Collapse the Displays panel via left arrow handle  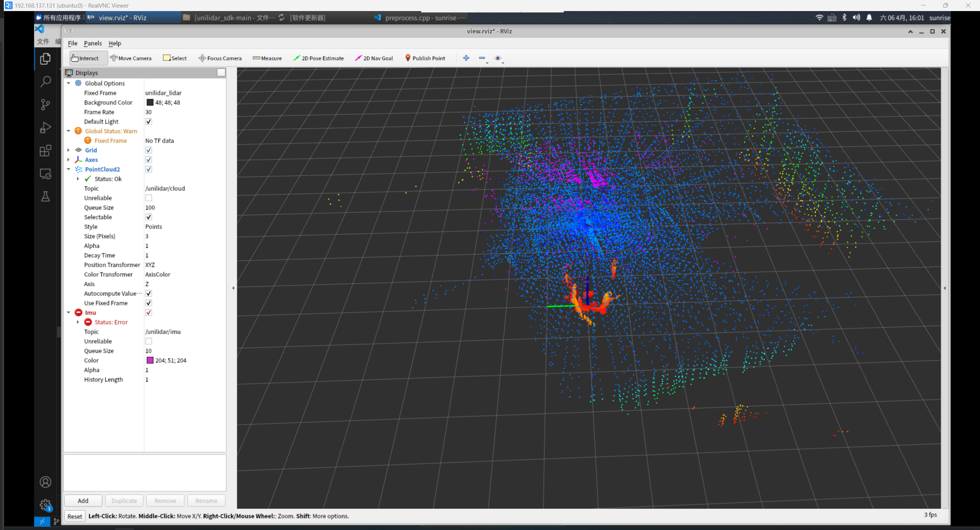click(233, 288)
